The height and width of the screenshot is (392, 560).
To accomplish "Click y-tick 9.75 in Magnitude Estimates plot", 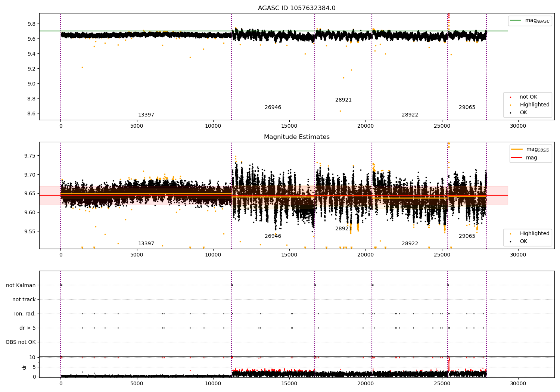I will (30, 156).
